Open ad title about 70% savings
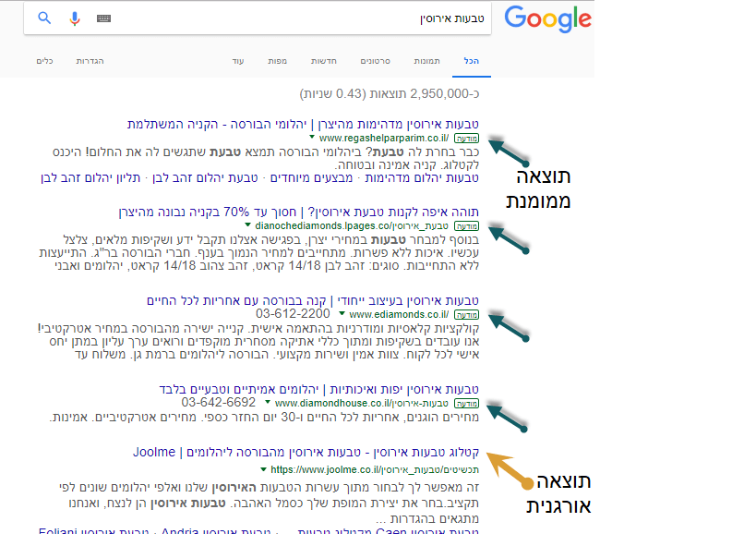Viewport: 756px width, 534px height. (298, 212)
